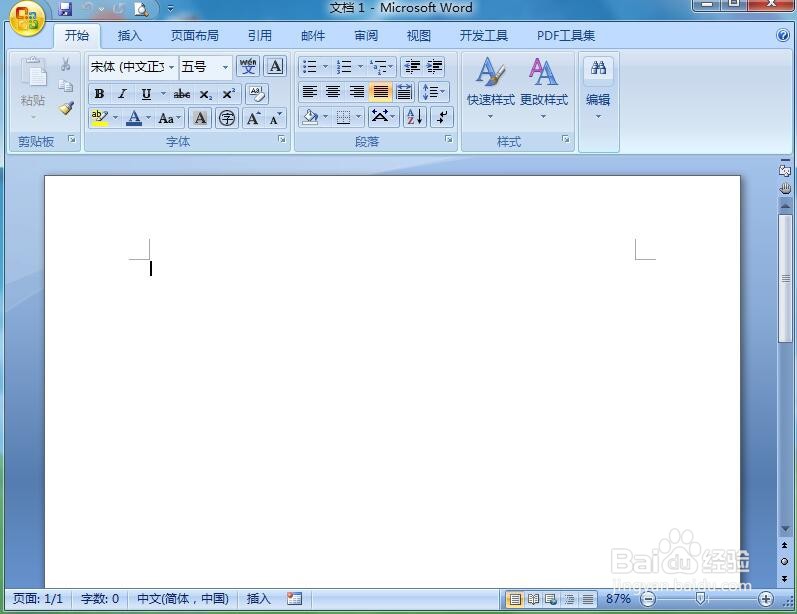
Task: Grow the font size
Action: (253, 118)
